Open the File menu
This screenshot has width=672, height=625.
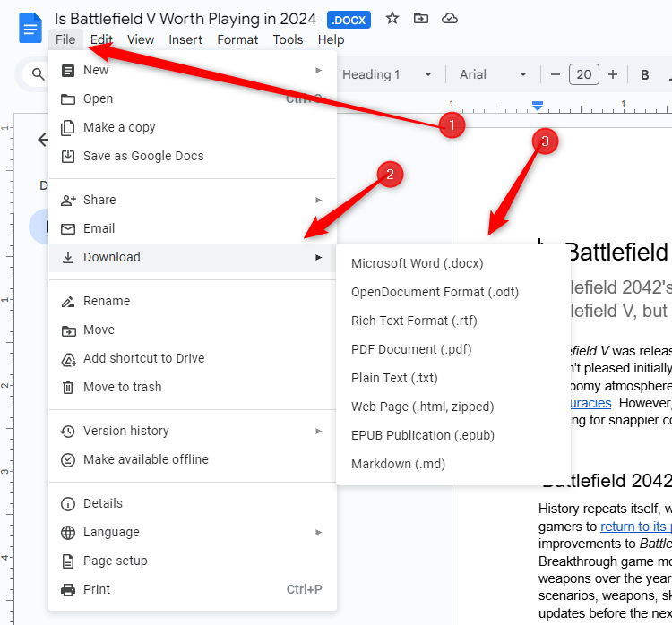coord(65,39)
